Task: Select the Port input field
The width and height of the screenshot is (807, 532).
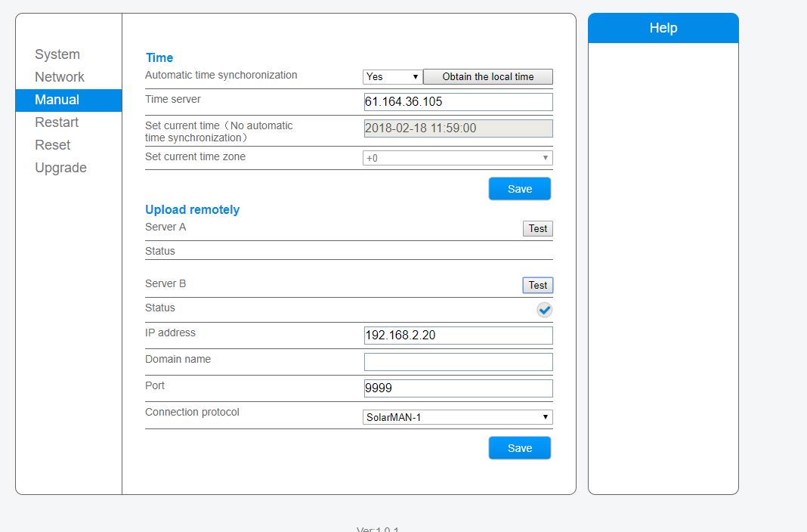Action: click(x=458, y=388)
